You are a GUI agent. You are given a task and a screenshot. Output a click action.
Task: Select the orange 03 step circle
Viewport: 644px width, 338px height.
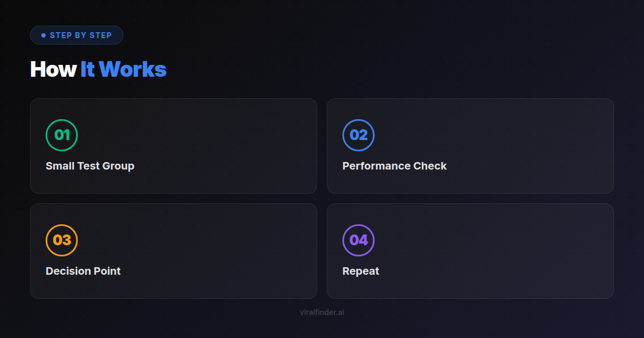(62, 240)
